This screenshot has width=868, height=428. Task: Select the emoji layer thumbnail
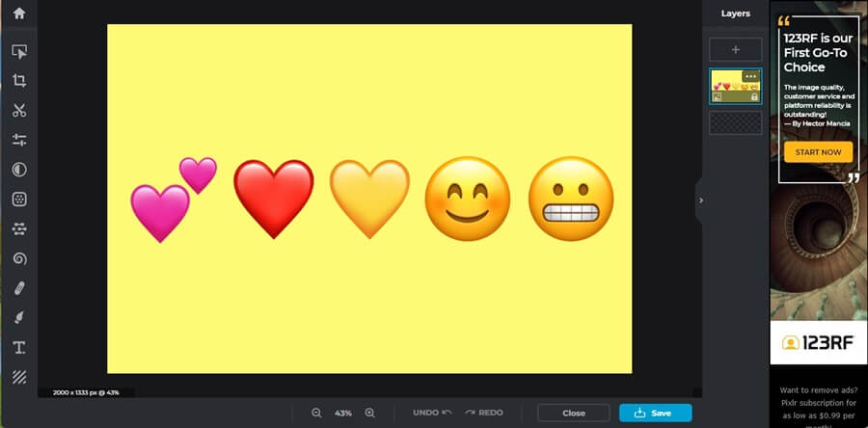736,86
